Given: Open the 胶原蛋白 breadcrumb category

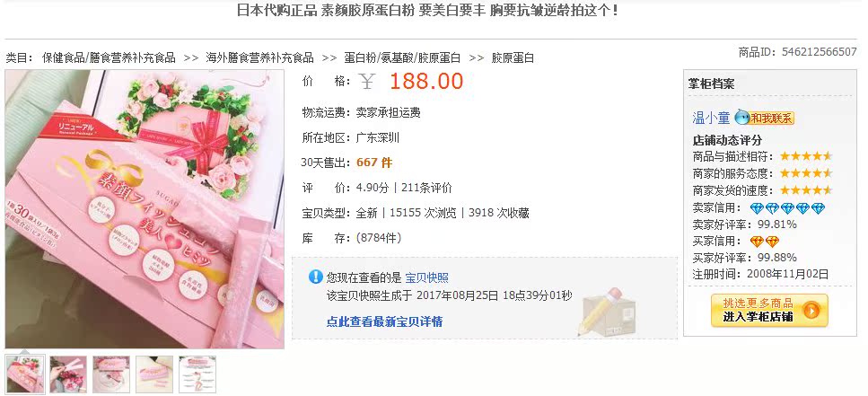Looking at the screenshot, I should (513, 57).
